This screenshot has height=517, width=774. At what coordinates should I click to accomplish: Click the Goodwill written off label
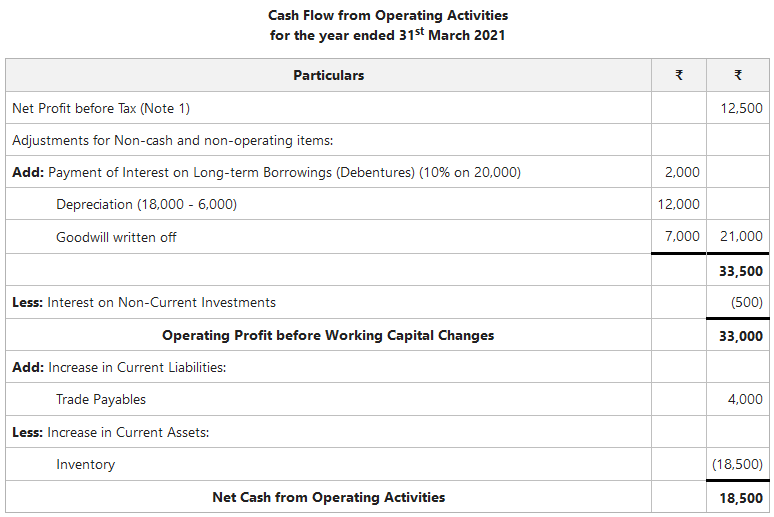point(116,237)
